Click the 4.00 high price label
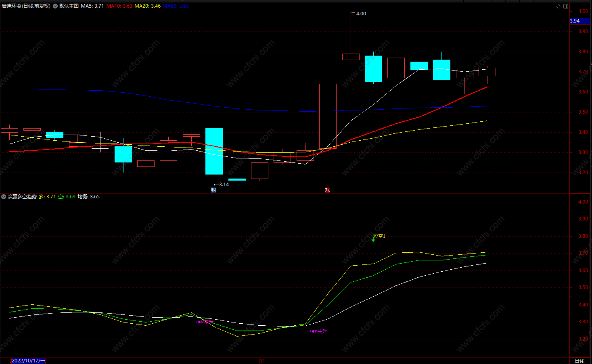Screen dimensions: 592x364 [x=361, y=14]
